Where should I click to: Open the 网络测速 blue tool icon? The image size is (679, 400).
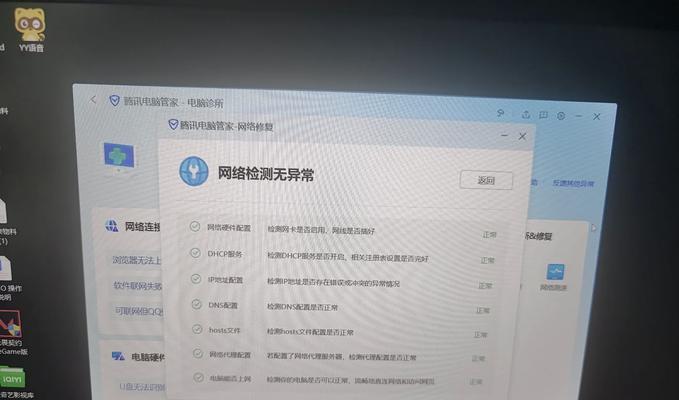point(555,272)
